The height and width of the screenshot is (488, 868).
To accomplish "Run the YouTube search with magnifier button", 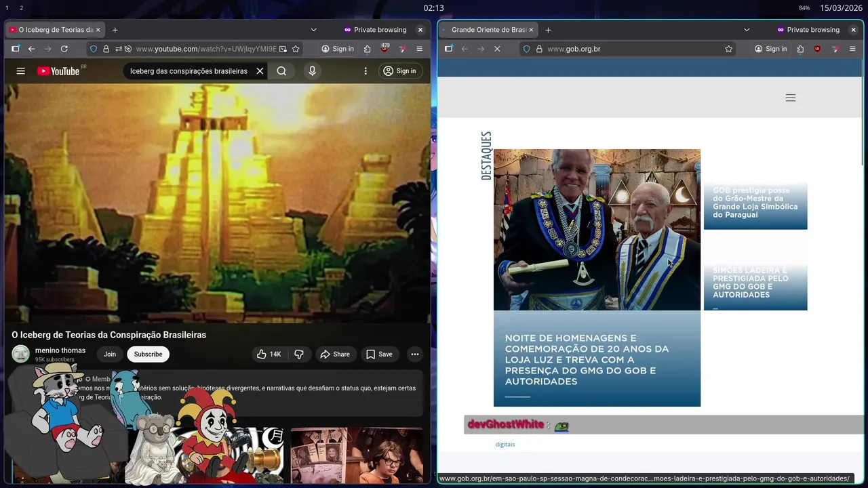I will [281, 71].
